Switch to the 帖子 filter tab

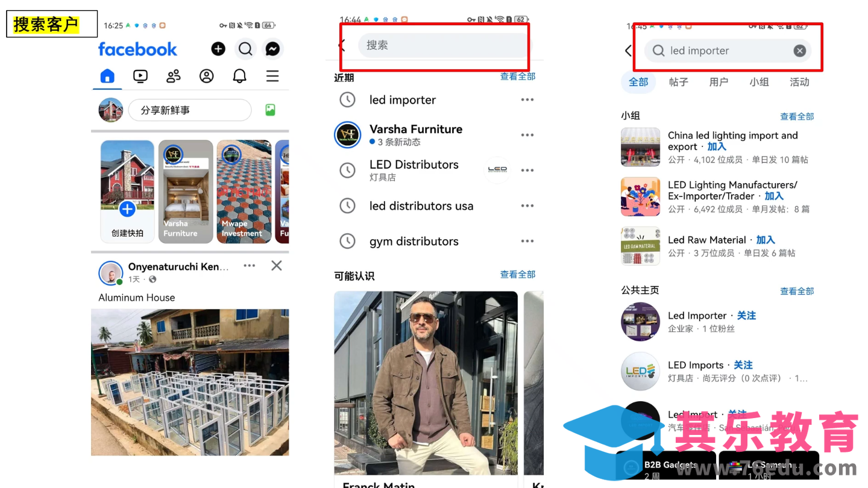coord(678,82)
